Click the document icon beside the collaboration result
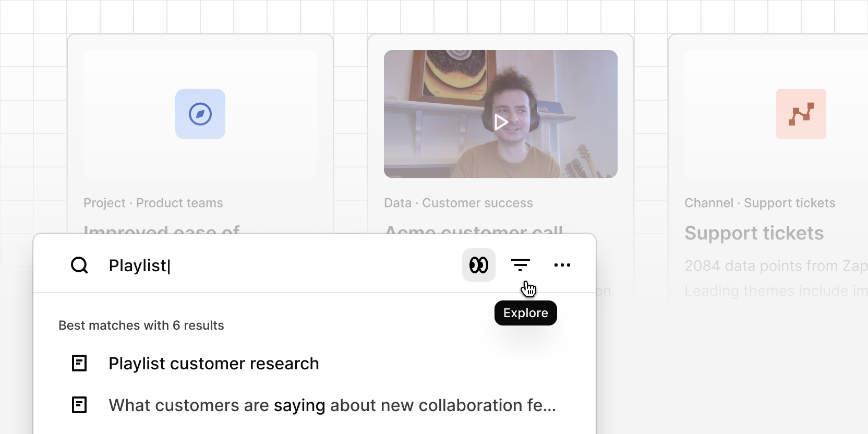The height and width of the screenshot is (434, 868). tap(79, 404)
